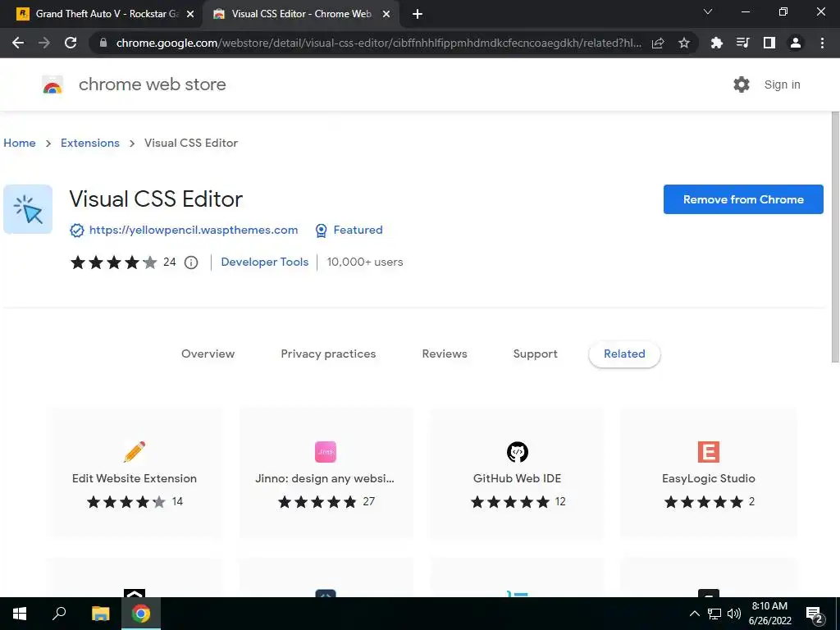840x630 pixels.
Task: Click the browser forward arrow
Action: coord(44,43)
